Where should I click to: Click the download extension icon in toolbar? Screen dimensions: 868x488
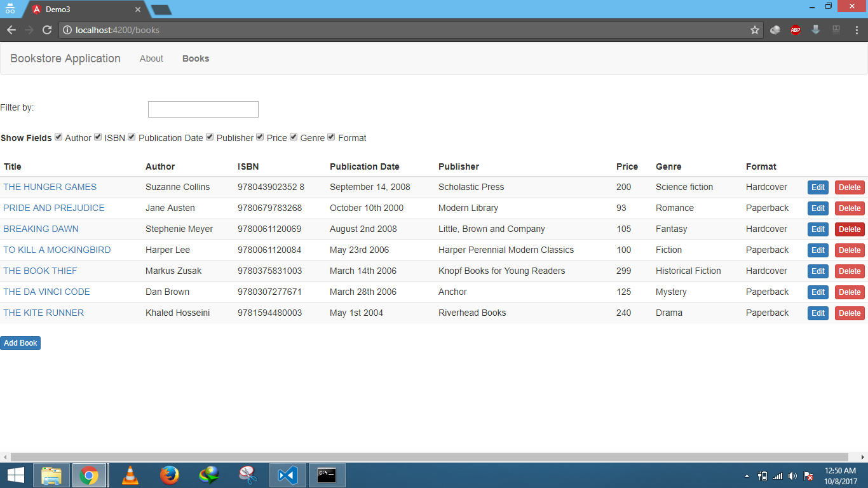point(816,30)
